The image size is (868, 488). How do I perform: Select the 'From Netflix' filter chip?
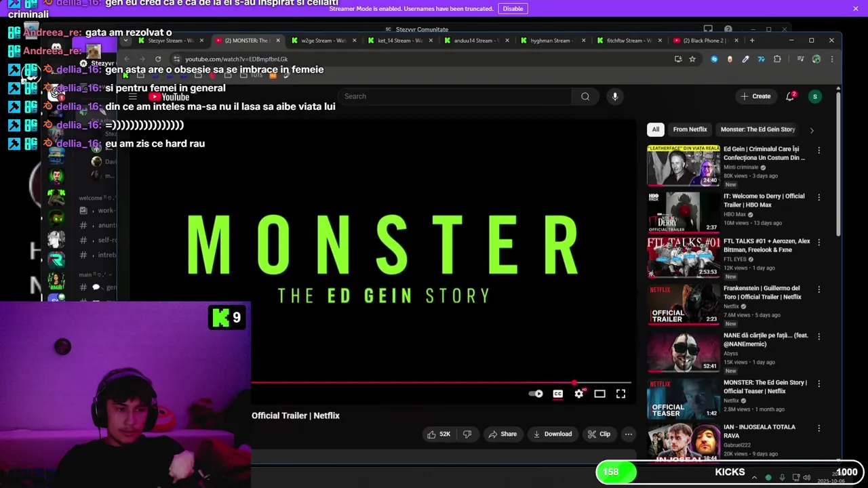coord(690,129)
